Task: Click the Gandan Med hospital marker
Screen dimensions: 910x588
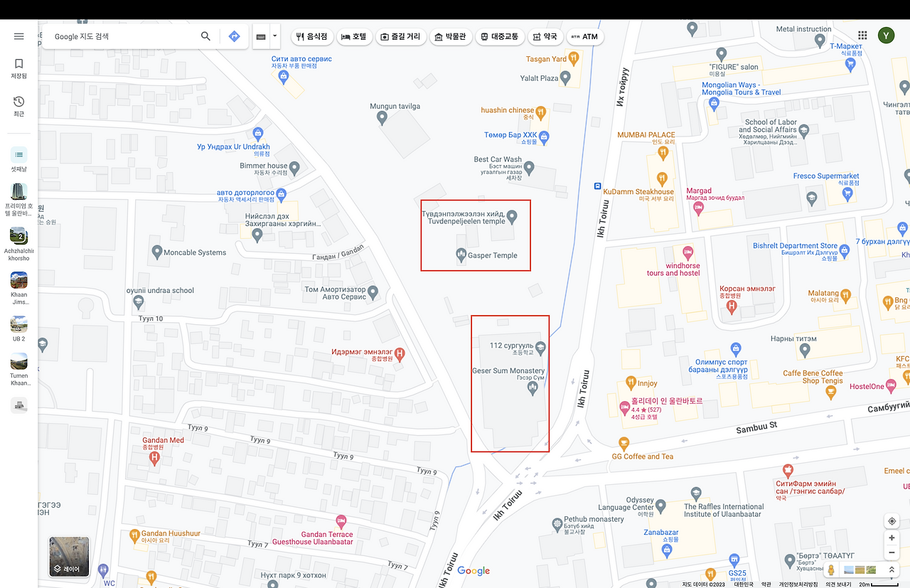Action: [154, 458]
